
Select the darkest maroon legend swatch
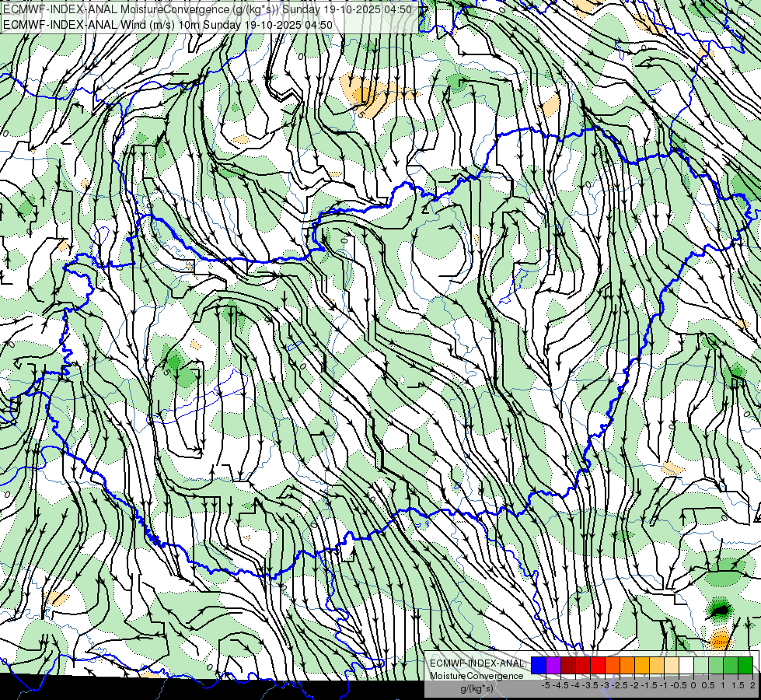(x=568, y=665)
